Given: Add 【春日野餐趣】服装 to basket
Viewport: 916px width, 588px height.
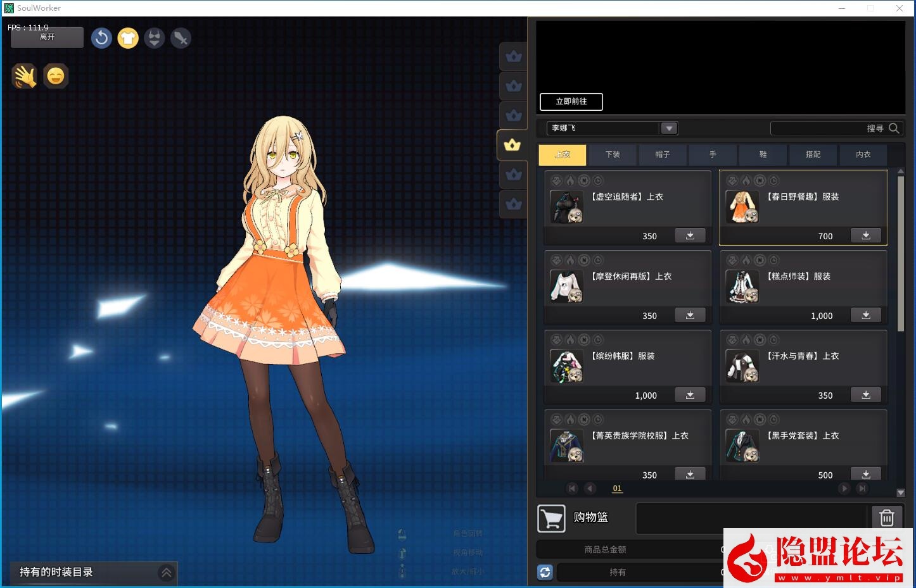Looking at the screenshot, I should [x=866, y=235].
